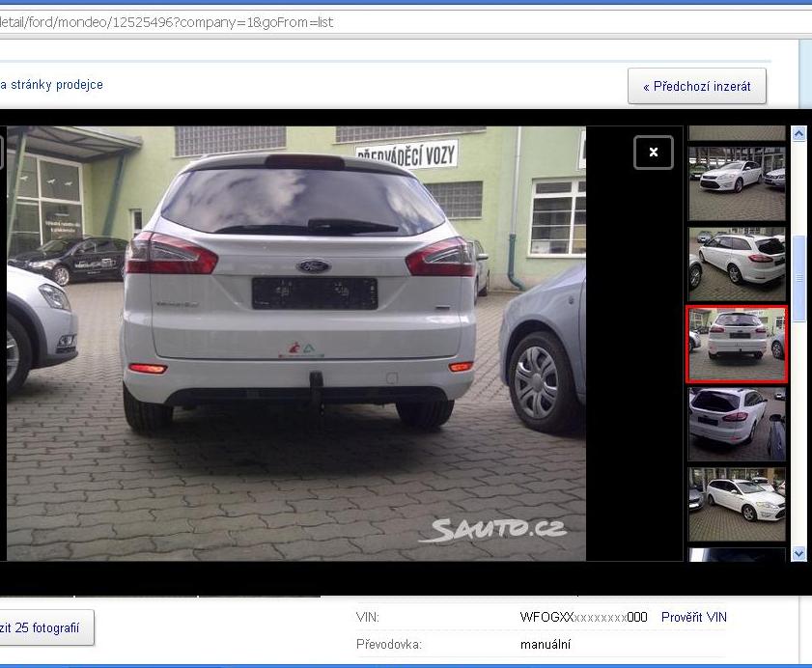Select thumbnail below the highlighted one
812x668 pixels.
point(737,424)
